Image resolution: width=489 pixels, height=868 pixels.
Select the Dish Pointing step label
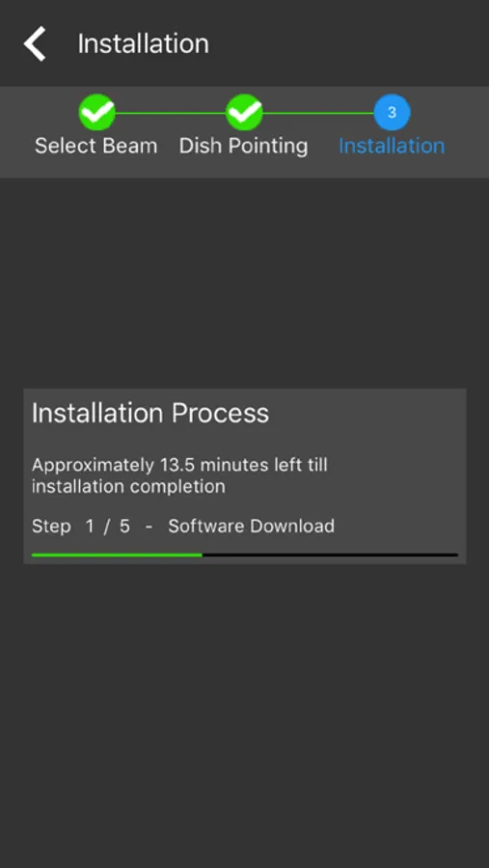[244, 147]
